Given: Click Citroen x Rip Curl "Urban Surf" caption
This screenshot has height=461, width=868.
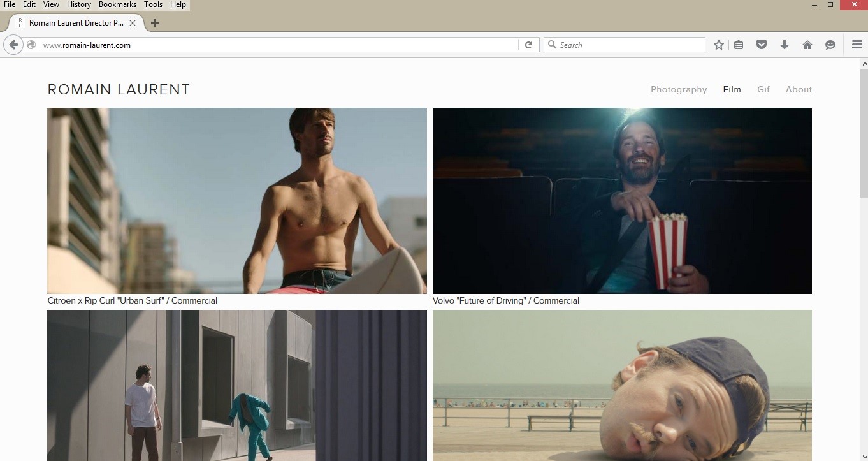Looking at the screenshot, I should point(133,300).
